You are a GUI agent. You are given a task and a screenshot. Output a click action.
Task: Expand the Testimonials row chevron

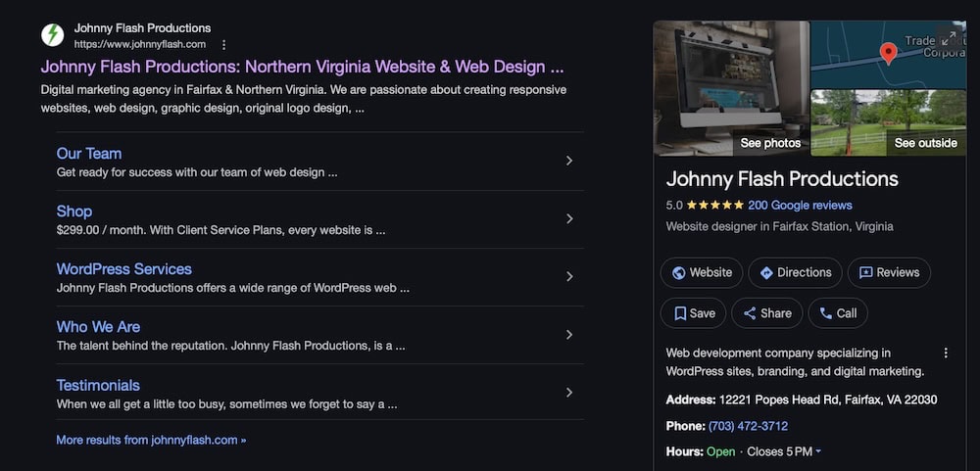coord(569,393)
